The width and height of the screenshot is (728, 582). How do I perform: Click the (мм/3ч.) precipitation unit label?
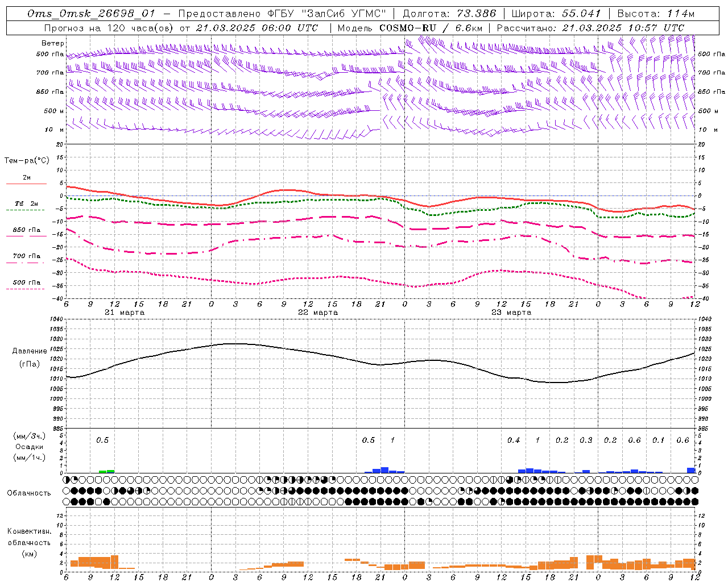click(29, 436)
